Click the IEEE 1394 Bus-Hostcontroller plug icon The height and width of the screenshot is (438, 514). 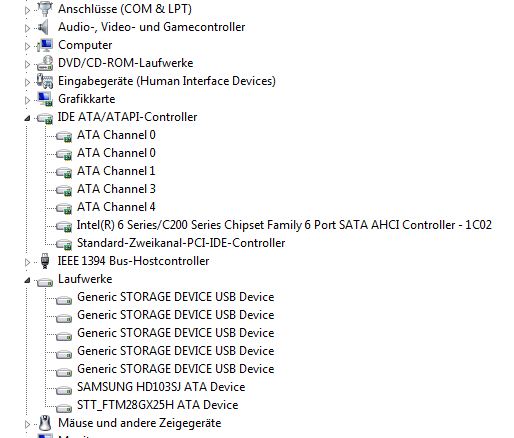pos(45,261)
